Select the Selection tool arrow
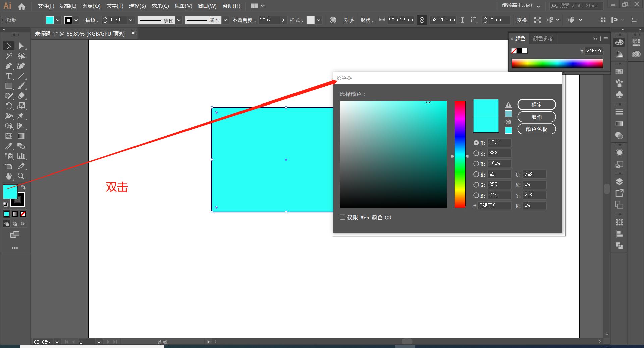 tap(9, 46)
